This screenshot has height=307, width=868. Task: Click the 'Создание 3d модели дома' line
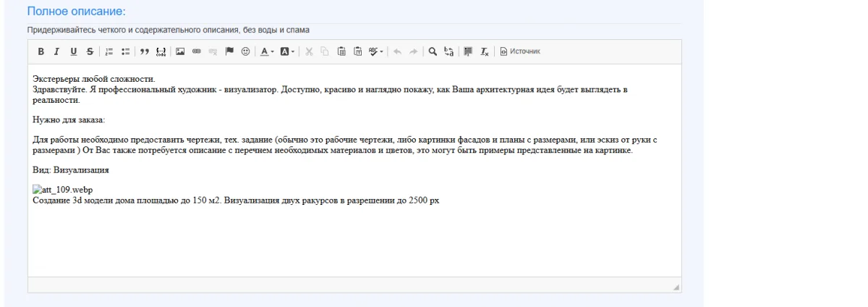tap(236, 201)
